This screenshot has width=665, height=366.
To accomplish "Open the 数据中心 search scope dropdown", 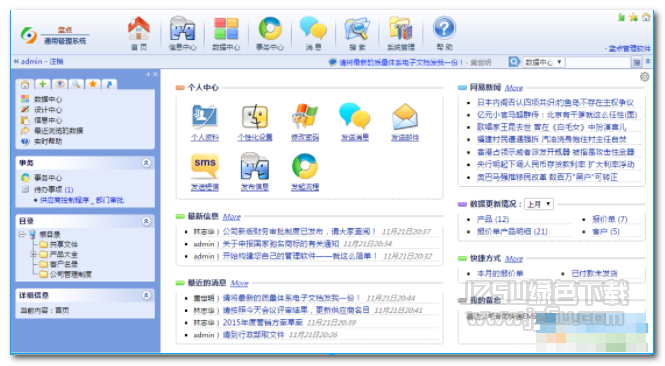I will click(x=543, y=62).
